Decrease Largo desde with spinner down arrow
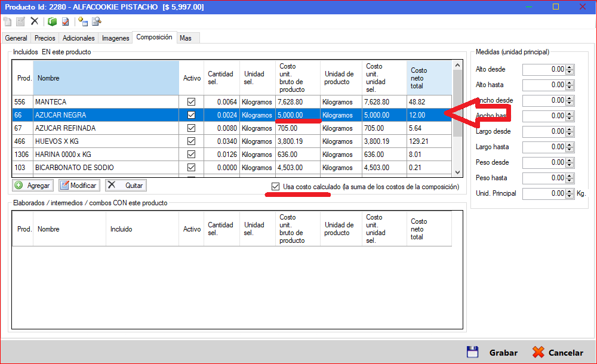Viewport: 597px width, 364px height. (x=570, y=134)
